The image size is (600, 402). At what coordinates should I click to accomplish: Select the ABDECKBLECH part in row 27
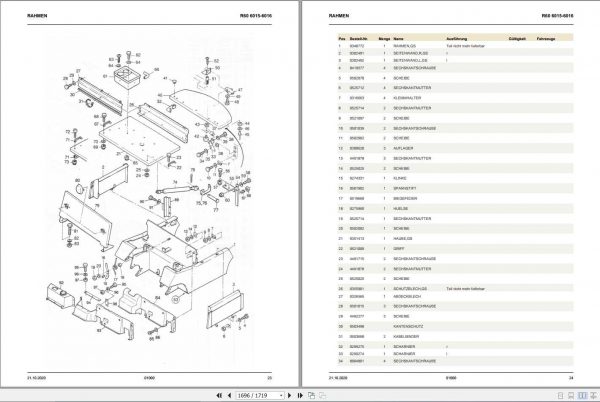(x=407, y=296)
